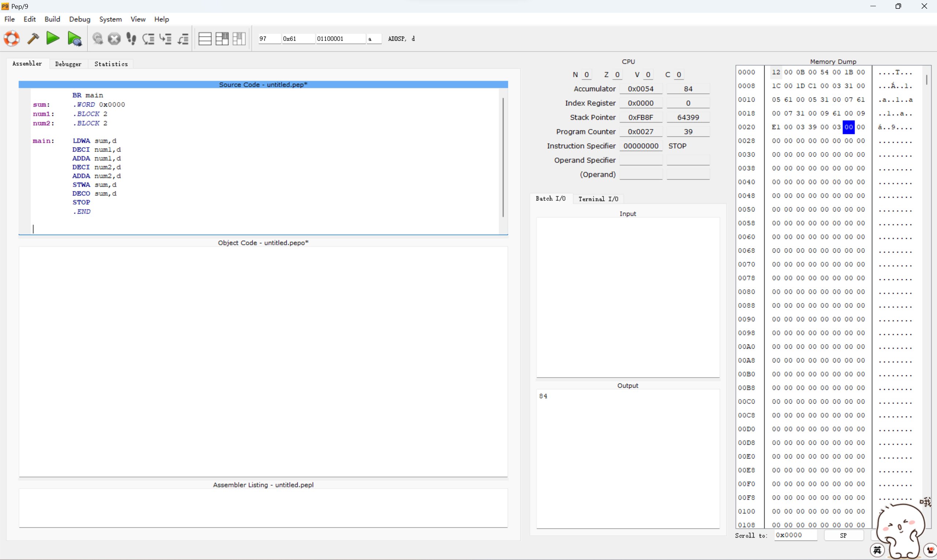Open the Build menu
The height and width of the screenshot is (560, 937).
(52, 19)
